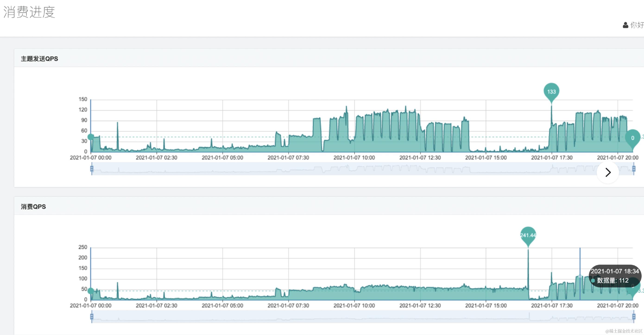Click the 消费QPS panel header
The height and width of the screenshot is (335, 644).
point(33,207)
